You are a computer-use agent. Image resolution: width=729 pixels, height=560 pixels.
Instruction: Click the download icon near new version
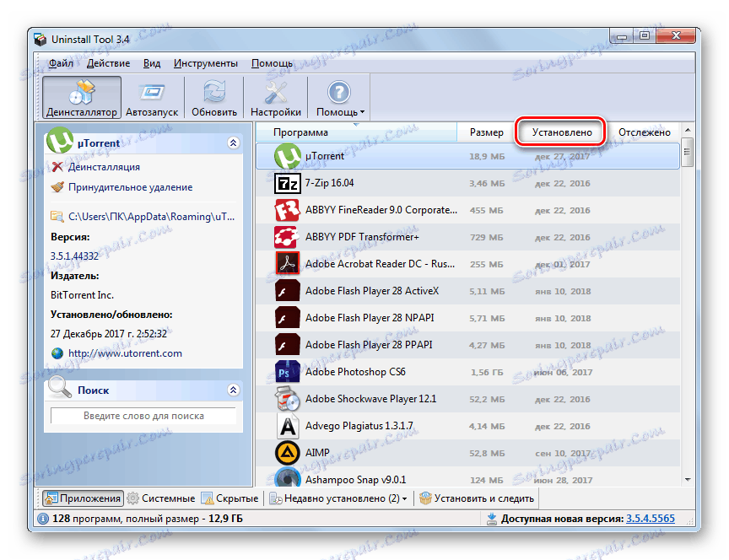pos(491,519)
